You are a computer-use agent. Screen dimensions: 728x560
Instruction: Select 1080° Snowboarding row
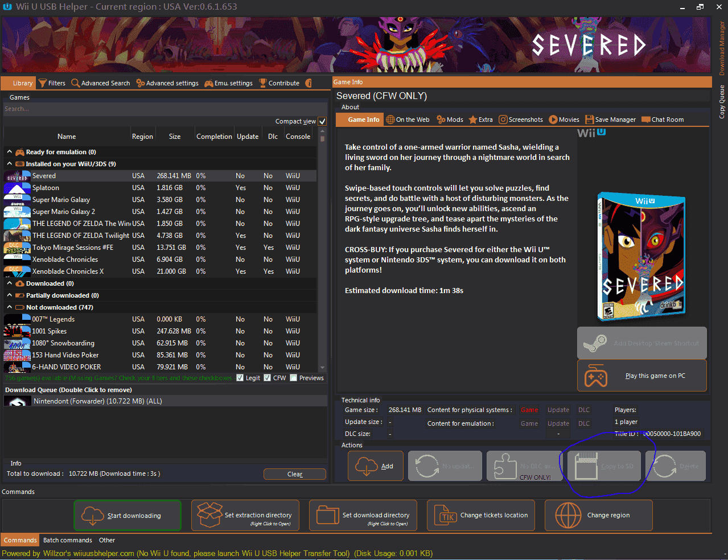coord(160,343)
